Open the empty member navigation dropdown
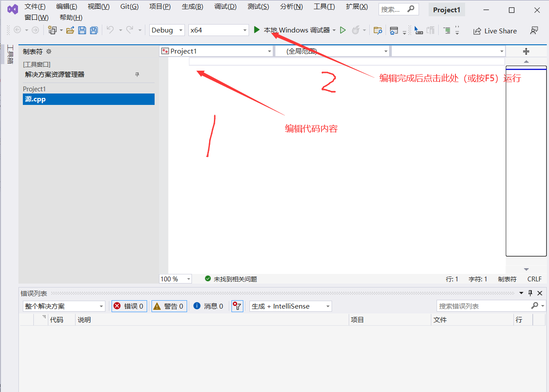This screenshot has height=392, width=549. tap(448, 51)
